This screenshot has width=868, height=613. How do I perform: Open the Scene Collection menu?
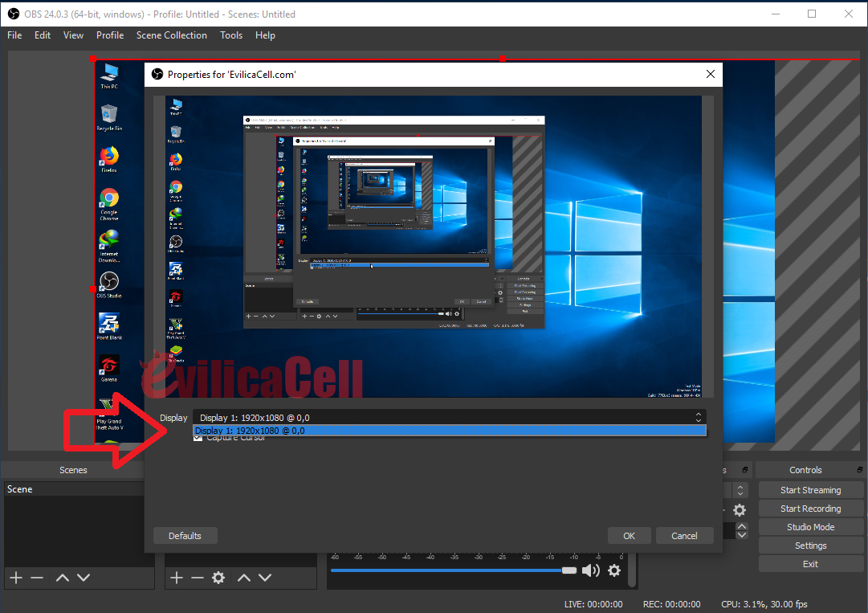tap(172, 35)
